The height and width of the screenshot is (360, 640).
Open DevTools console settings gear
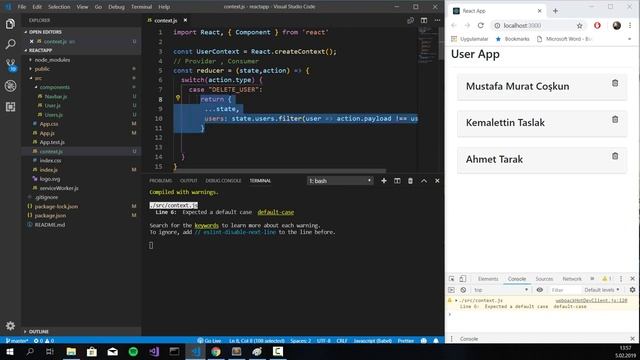[x=632, y=290]
